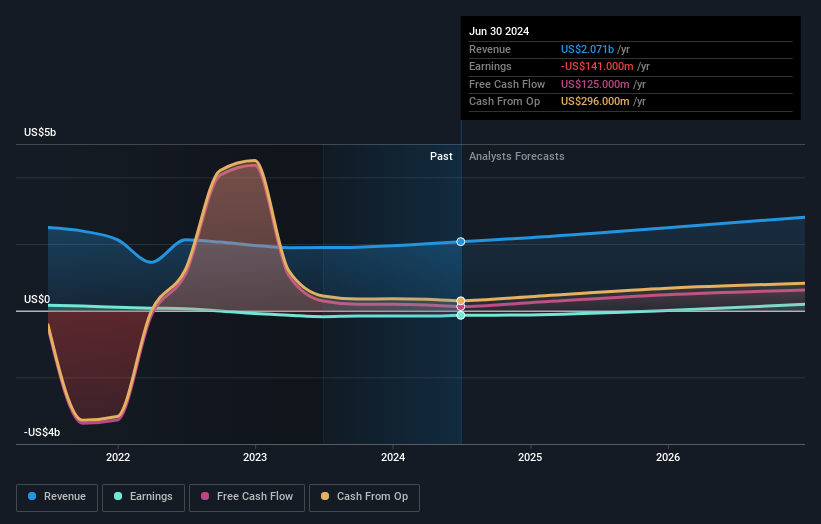
Task: Toggle the Revenue legend button
Action: [x=57, y=497]
